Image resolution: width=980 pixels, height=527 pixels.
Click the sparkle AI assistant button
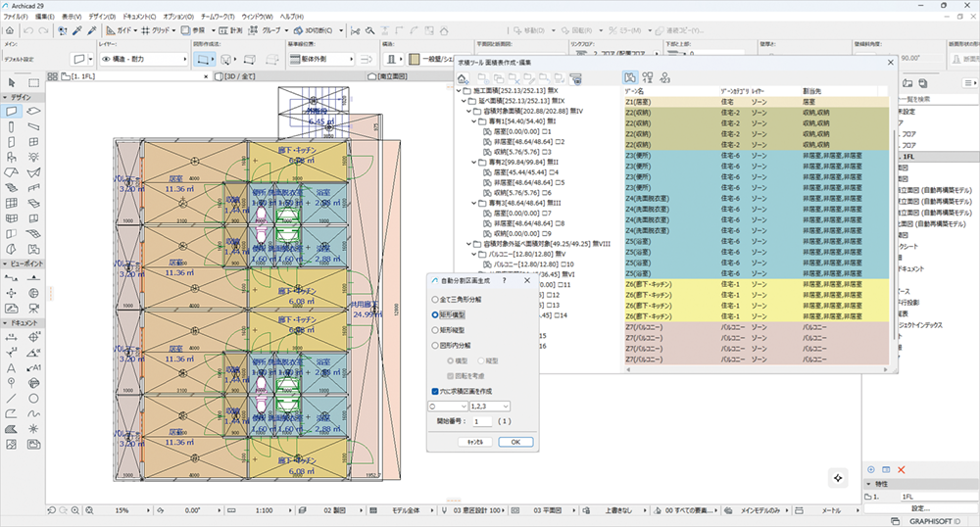coord(838,477)
